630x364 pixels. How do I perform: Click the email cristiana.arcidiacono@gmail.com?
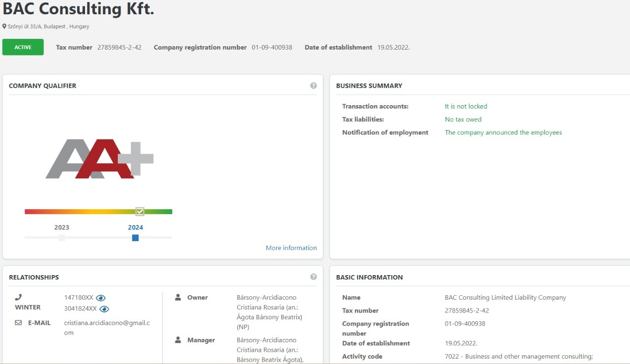[x=107, y=328]
